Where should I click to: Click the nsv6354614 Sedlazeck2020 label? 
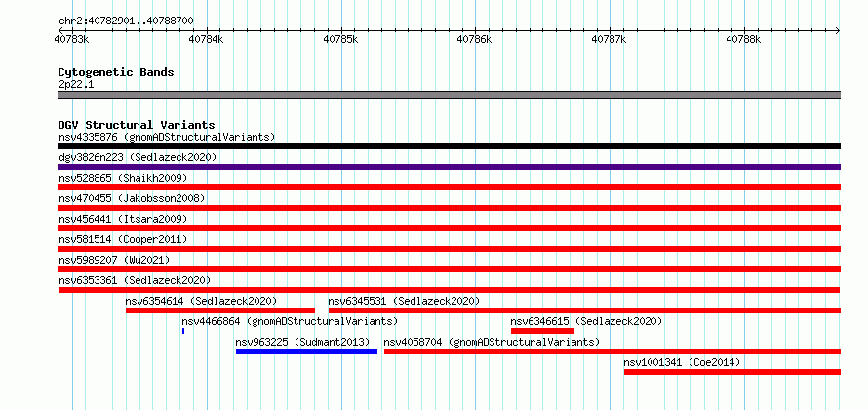pyautogui.click(x=201, y=301)
